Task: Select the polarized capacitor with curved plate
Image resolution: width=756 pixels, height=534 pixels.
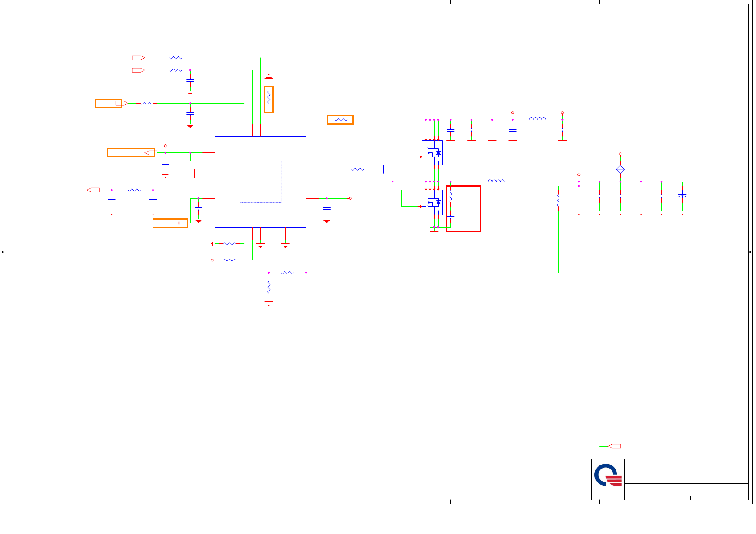Action: tap(682, 196)
